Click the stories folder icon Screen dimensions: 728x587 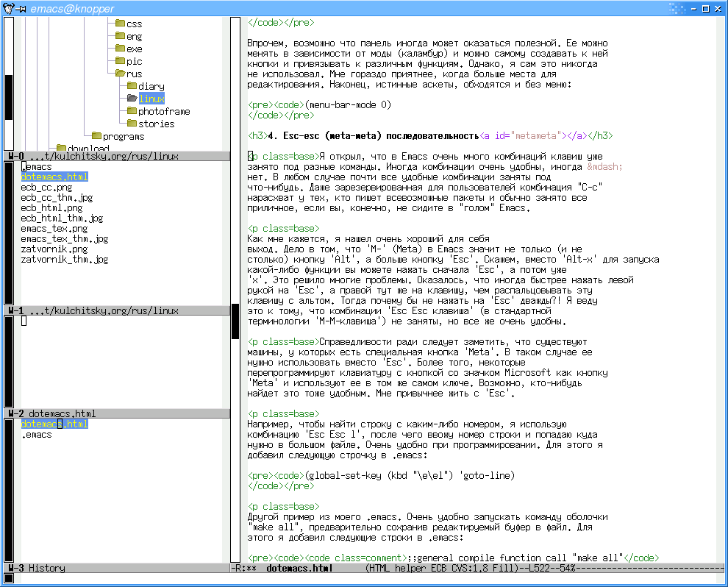tap(132, 124)
